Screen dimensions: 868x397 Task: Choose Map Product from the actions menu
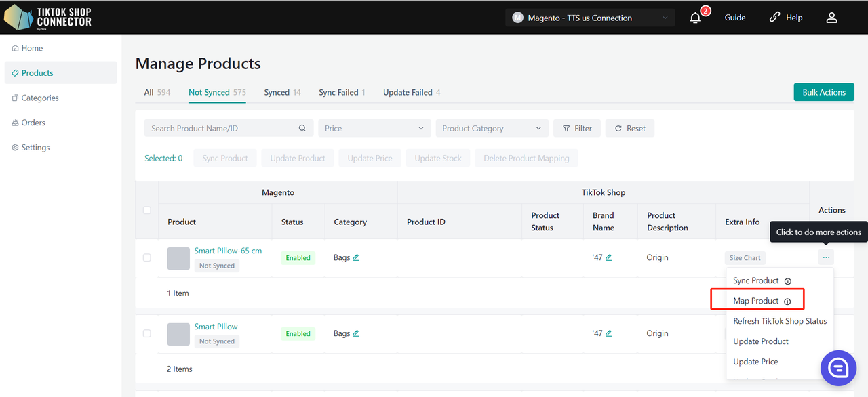(755, 301)
